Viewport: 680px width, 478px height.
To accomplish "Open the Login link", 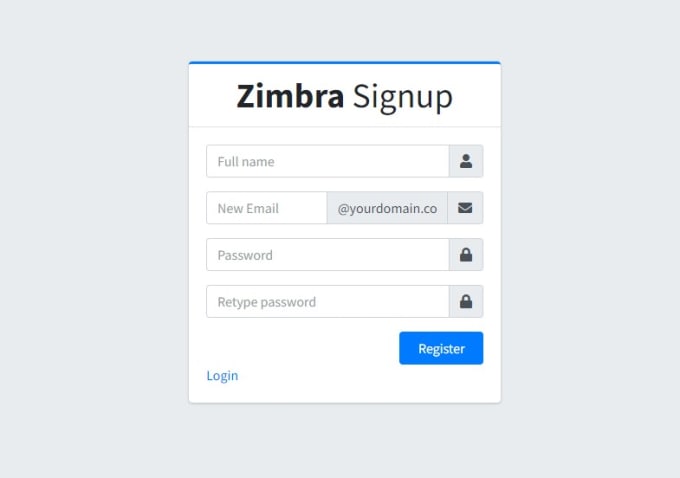I will click(x=222, y=376).
